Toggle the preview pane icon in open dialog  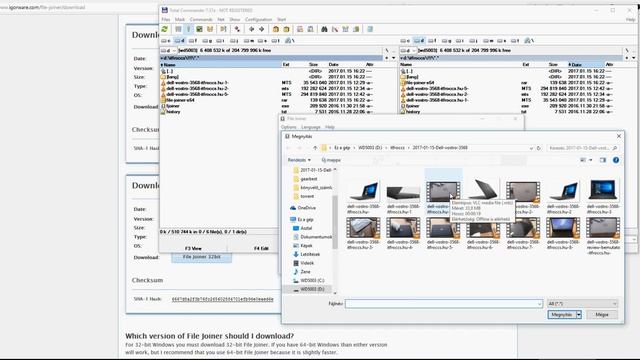(x=603, y=160)
